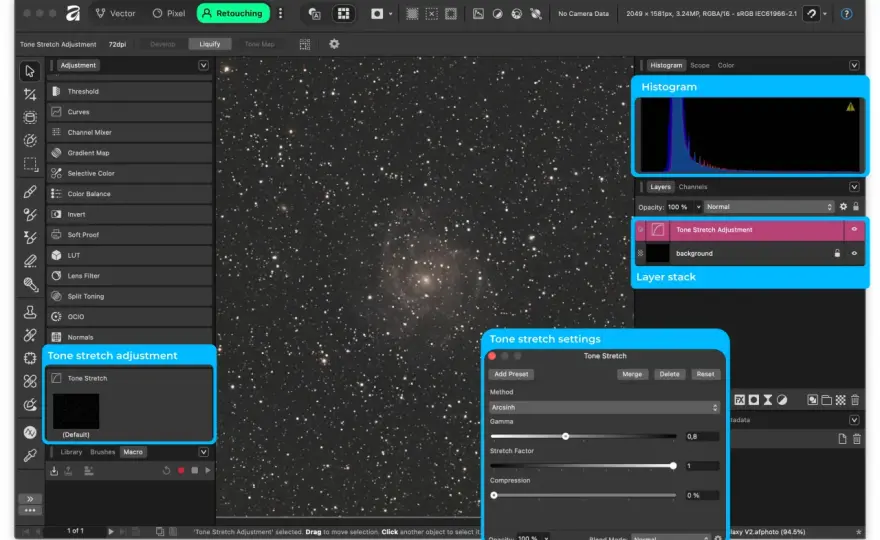Open the Layers opacity dropdown arrow
880x540 pixels.
click(x=698, y=207)
